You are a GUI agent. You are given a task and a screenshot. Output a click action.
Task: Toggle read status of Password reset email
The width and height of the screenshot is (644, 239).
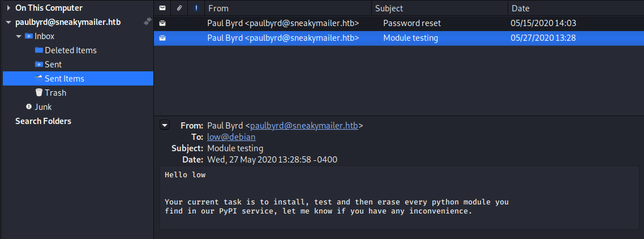pos(162,23)
